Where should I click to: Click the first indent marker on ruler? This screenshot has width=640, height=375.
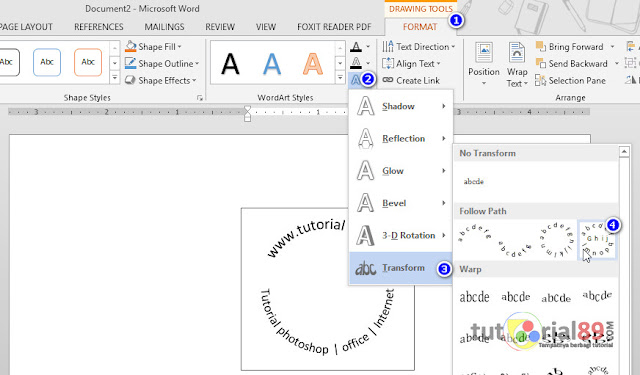(247, 109)
